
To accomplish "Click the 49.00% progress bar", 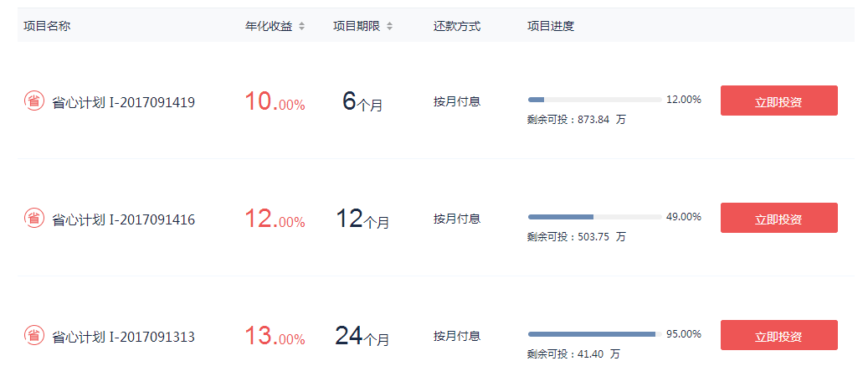I will [594, 217].
